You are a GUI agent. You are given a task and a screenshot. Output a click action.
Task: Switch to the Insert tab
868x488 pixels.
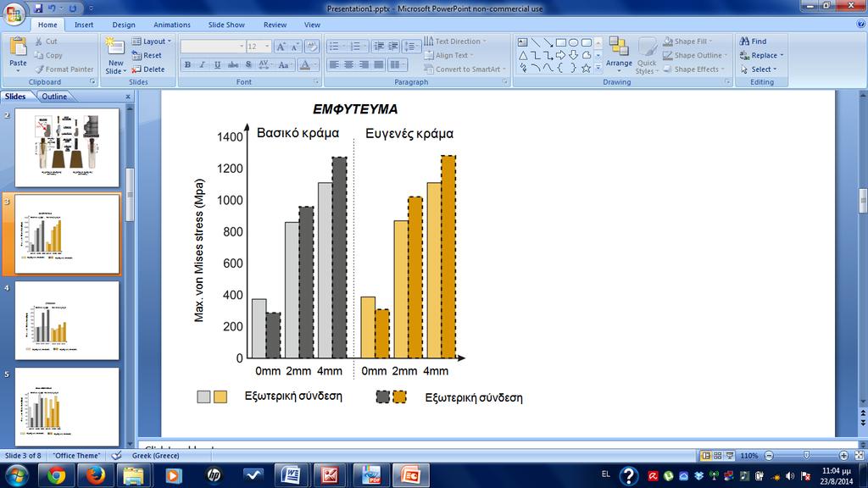point(84,25)
